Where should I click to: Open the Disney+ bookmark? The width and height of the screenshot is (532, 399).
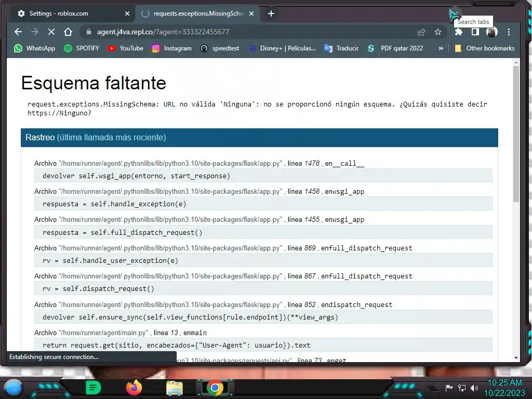(282, 48)
